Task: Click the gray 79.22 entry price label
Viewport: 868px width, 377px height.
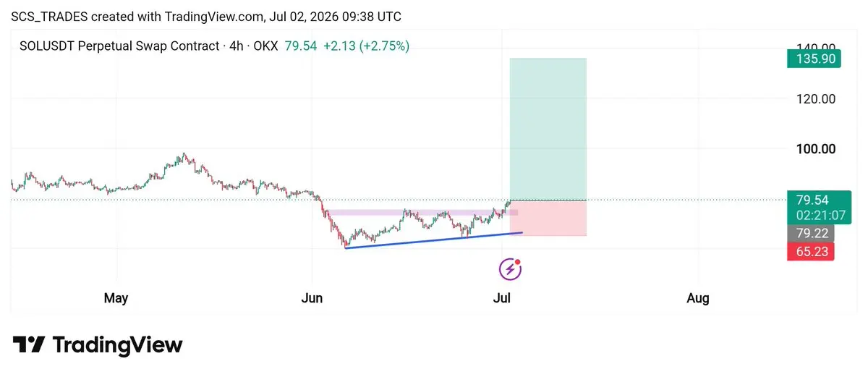Action: pos(810,233)
